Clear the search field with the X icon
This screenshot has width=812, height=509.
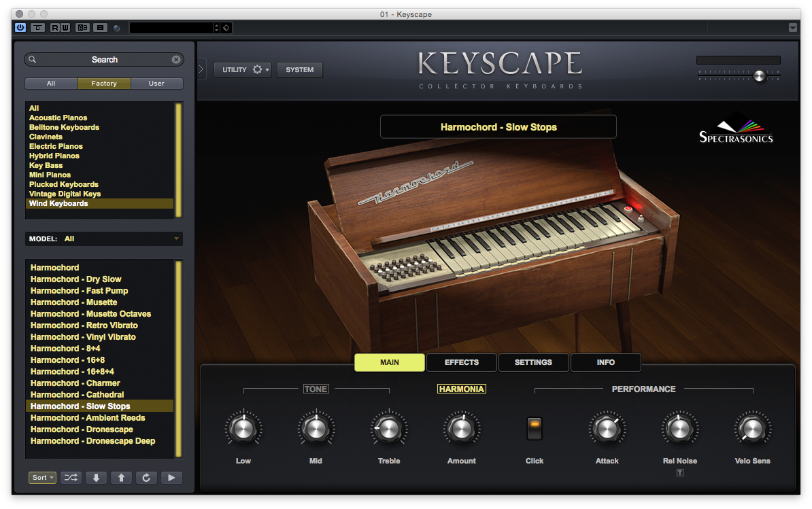pos(176,59)
